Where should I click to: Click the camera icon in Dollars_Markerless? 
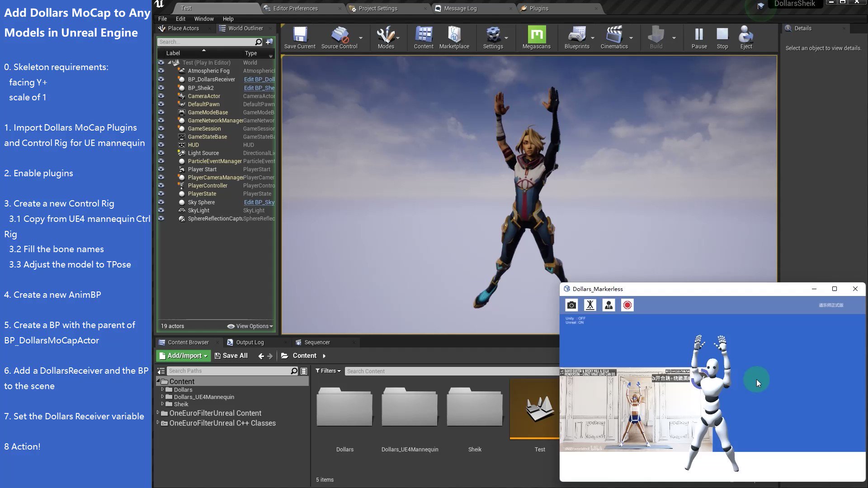(x=571, y=305)
